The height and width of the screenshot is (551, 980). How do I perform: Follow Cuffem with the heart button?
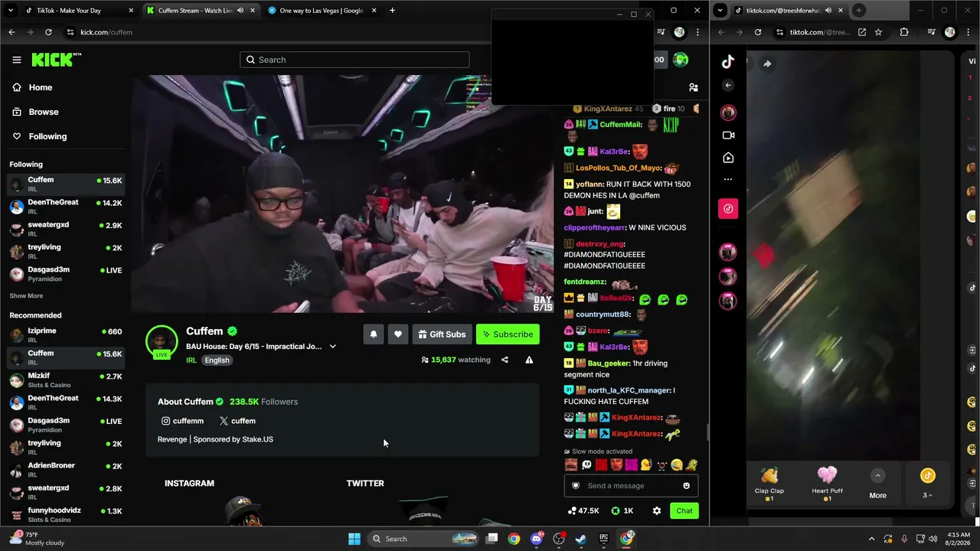tap(398, 334)
